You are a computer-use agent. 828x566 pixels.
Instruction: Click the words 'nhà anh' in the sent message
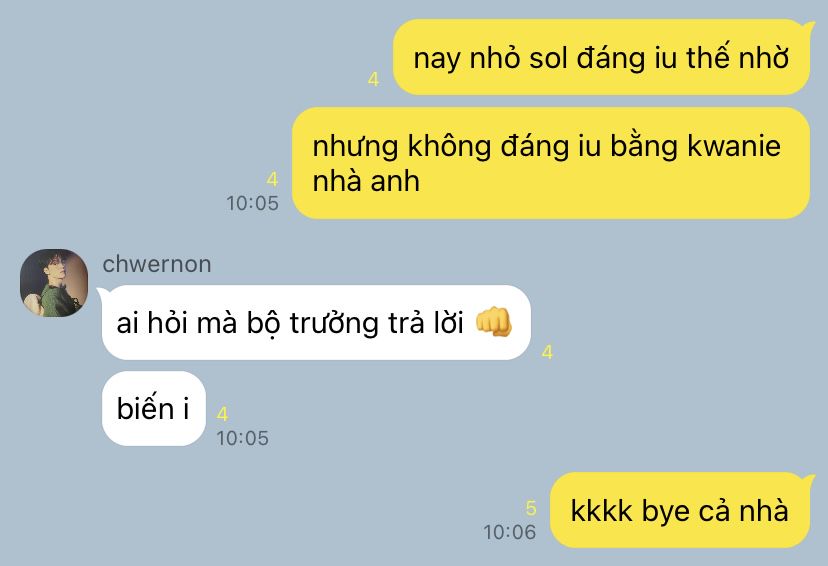(x=366, y=181)
